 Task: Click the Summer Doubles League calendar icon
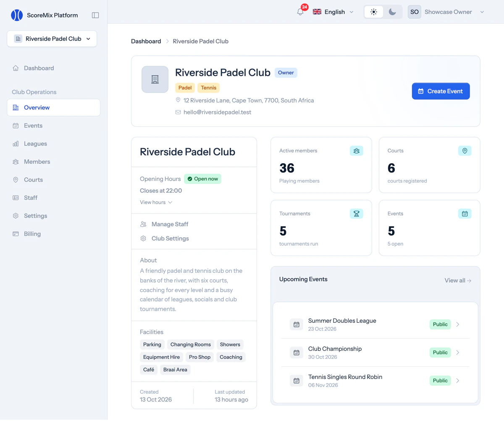click(297, 324)
